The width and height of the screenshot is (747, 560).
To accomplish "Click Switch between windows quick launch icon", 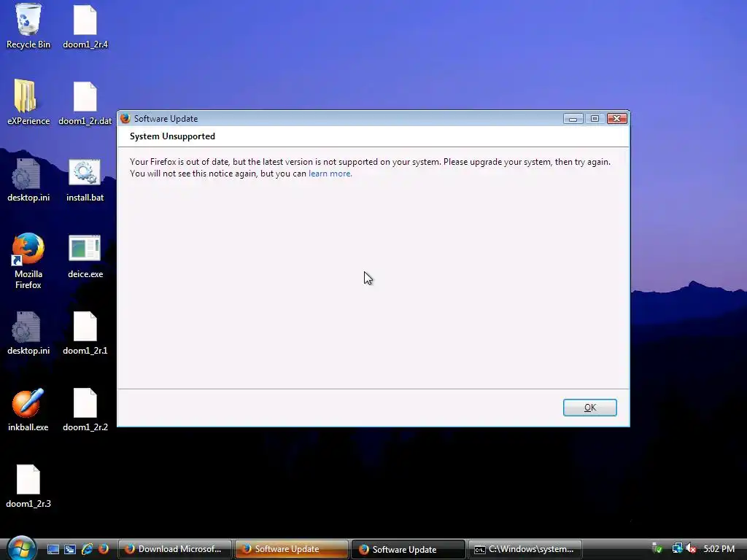I will tap(70, 549).
